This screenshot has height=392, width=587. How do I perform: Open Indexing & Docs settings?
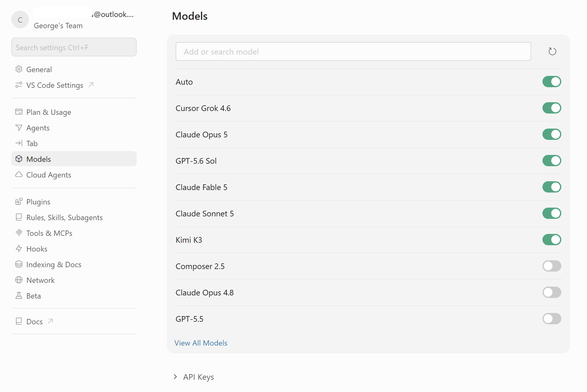point(74,264)
